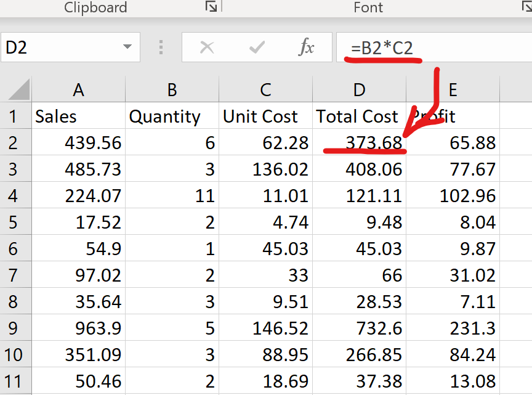Click the Clipboard group label
The image size is (532, 395).
(95, 7)
